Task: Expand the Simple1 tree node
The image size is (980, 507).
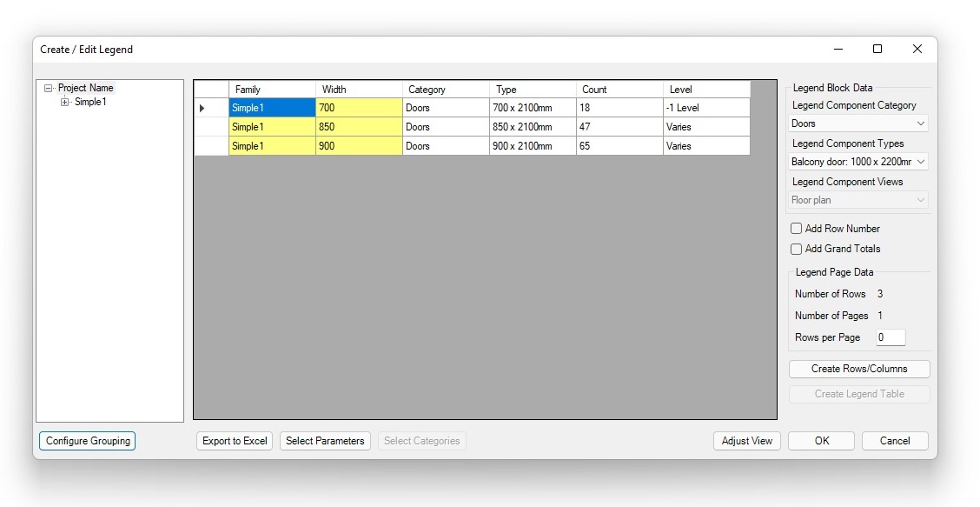Action: point(65,103)
